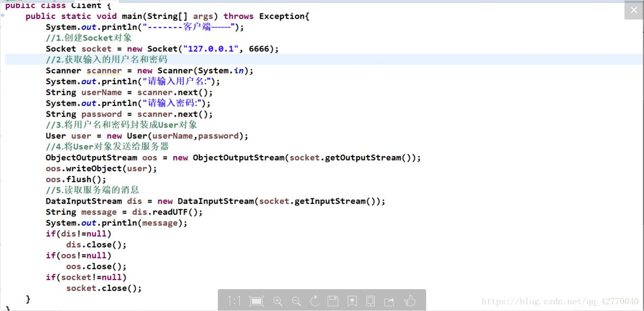Click the 'new User(userName,password)' line

click(x=147, y=136)
